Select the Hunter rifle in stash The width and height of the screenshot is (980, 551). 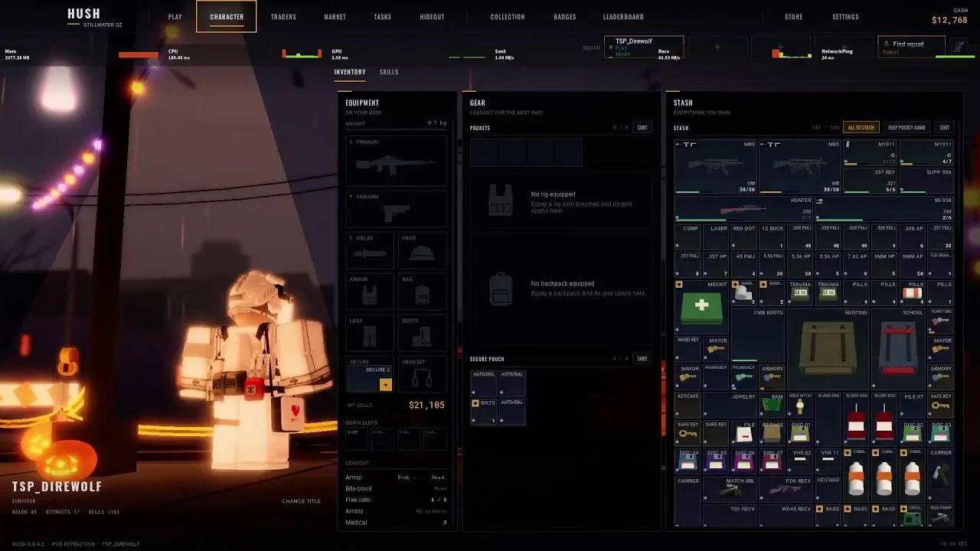[743, 209]
